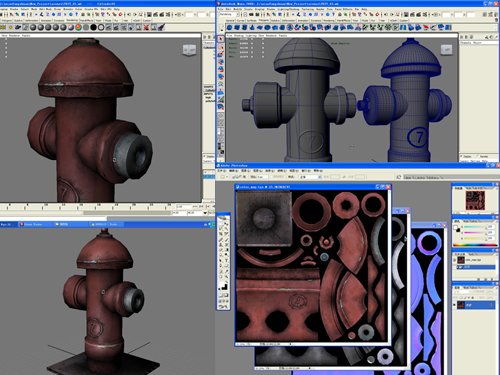Screen dimensions: 500x375
Task: Open the menu set dropdown in right Maya window
Action: coord(230,15)
